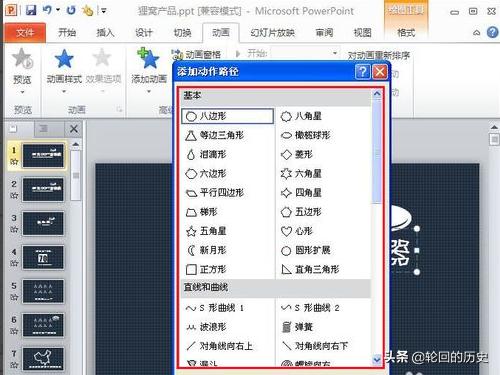The width and height of the screenshot is (500, 375).
Task: Switch to the 插入 ribbon tab
Action: coord(105,33)
